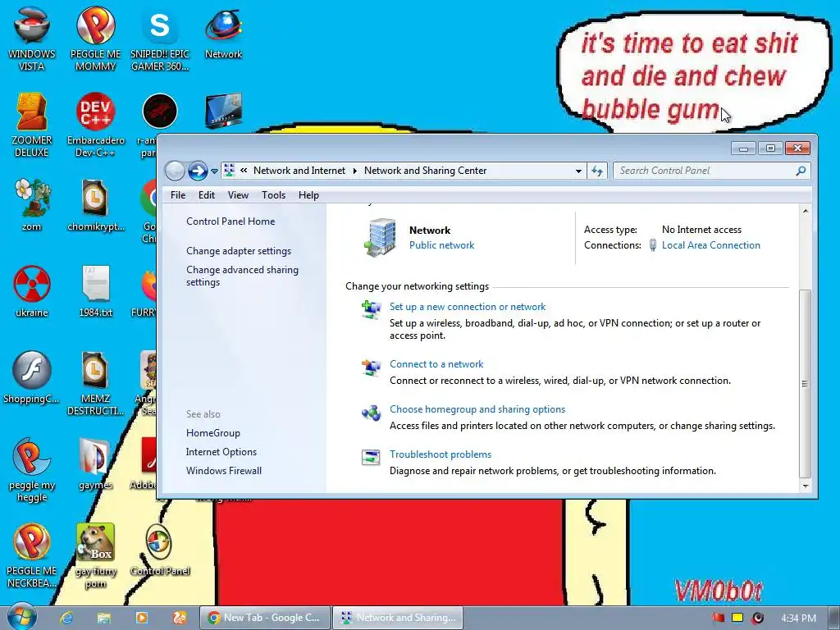The width and height of the screenshot is (840, 630).
Task: Switch to New Tab - Google Chrome taskbar button
Action: 265,618
